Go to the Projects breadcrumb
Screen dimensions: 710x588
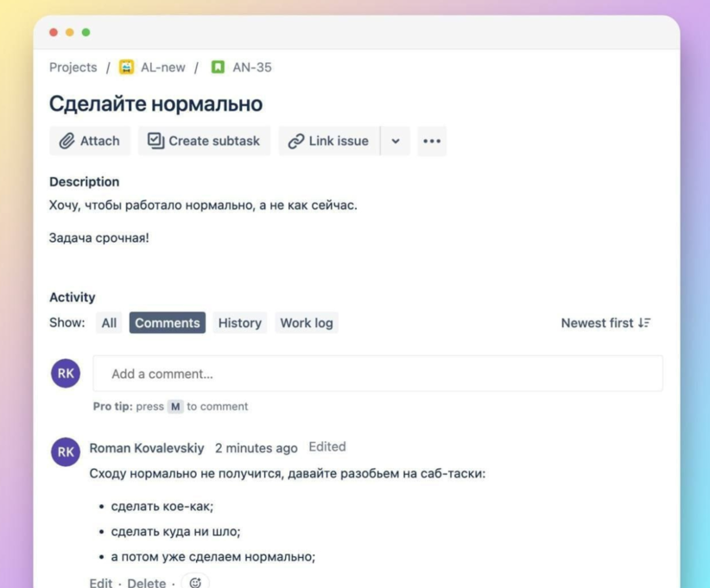pos(73,67)
